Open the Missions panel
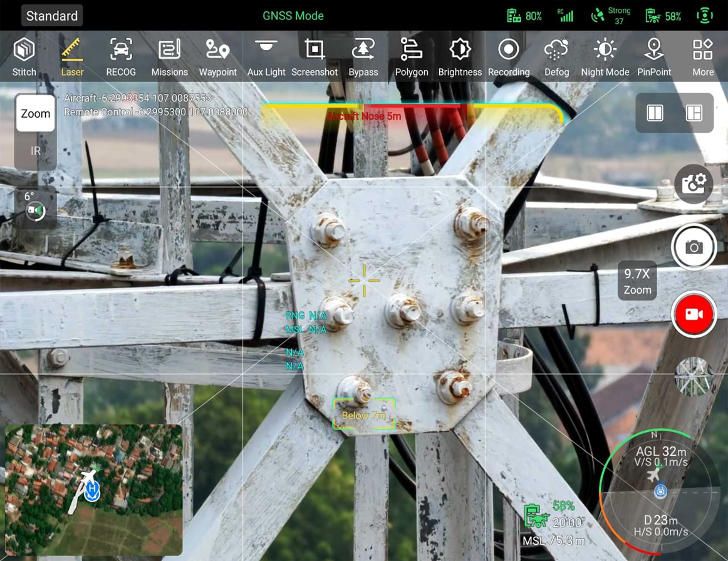The image size is (728, 561). [x=169, y=57]
